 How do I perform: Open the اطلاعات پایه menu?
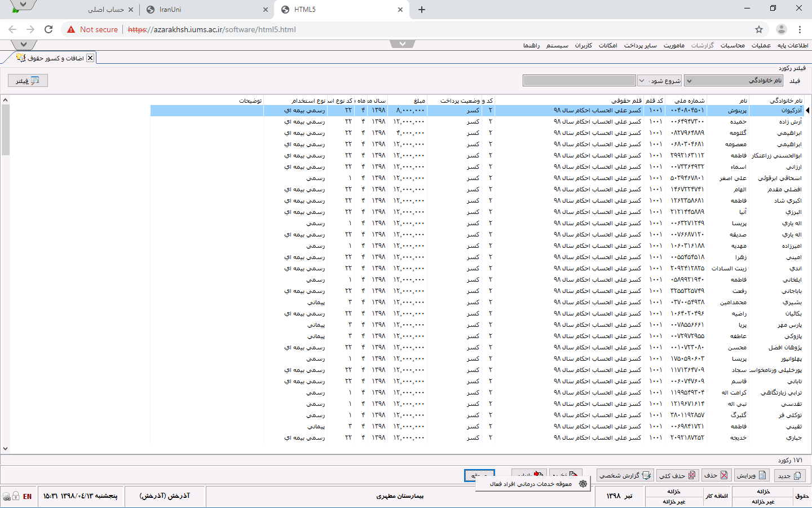tap(793, 45)
